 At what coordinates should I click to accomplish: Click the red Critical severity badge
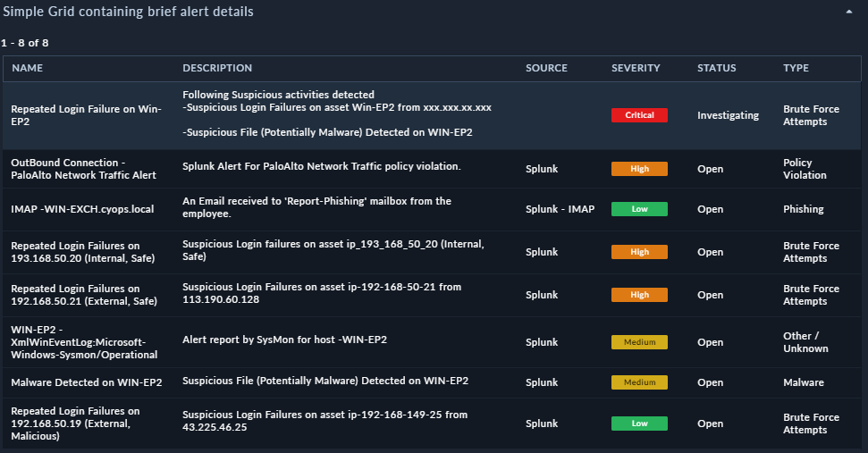[x=639, y=115]
